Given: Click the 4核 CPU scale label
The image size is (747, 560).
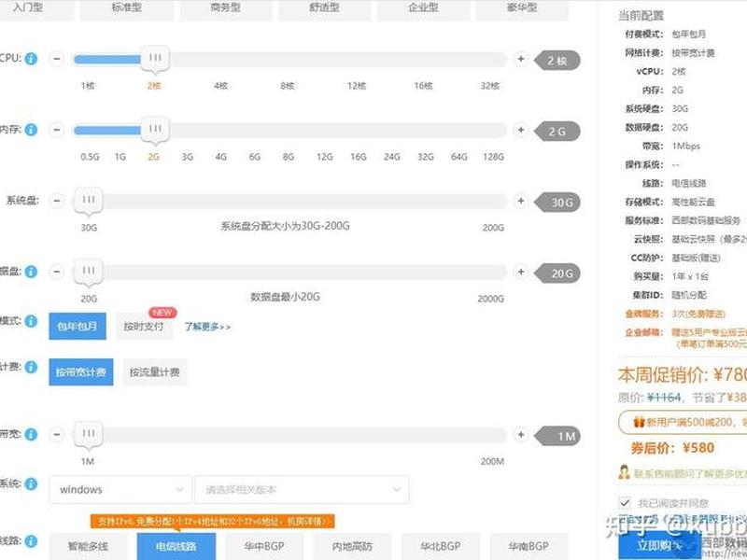Looking at the screenshot, I should pos(220,86).
